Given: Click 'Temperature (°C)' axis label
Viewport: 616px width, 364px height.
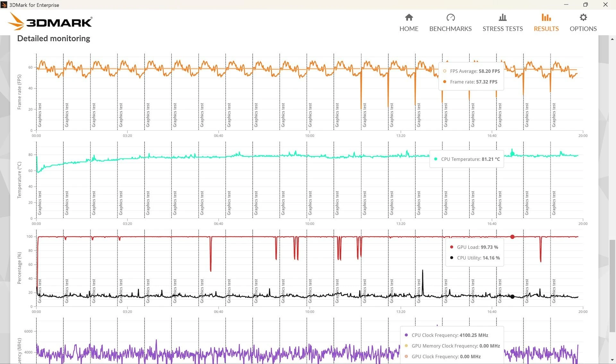Looking at the screenshot, I should click(19, 180).
